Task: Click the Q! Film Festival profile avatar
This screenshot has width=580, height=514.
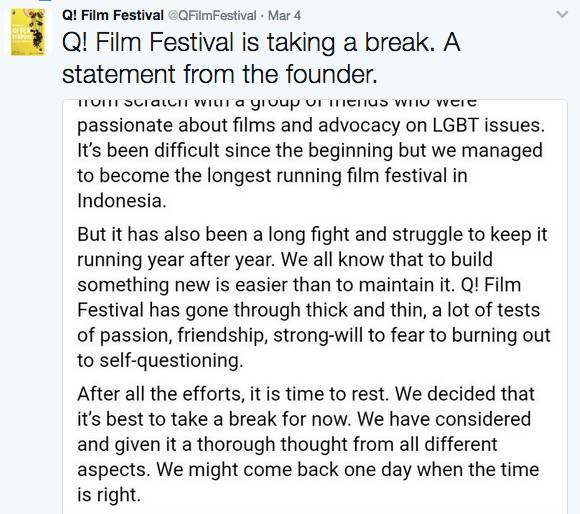Action: coord(28,33)
